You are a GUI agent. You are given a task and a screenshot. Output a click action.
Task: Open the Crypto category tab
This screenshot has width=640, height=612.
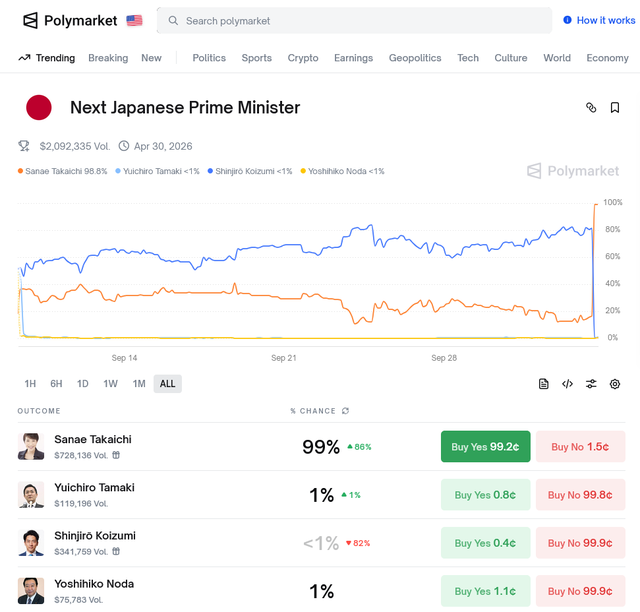pos(303,58)
